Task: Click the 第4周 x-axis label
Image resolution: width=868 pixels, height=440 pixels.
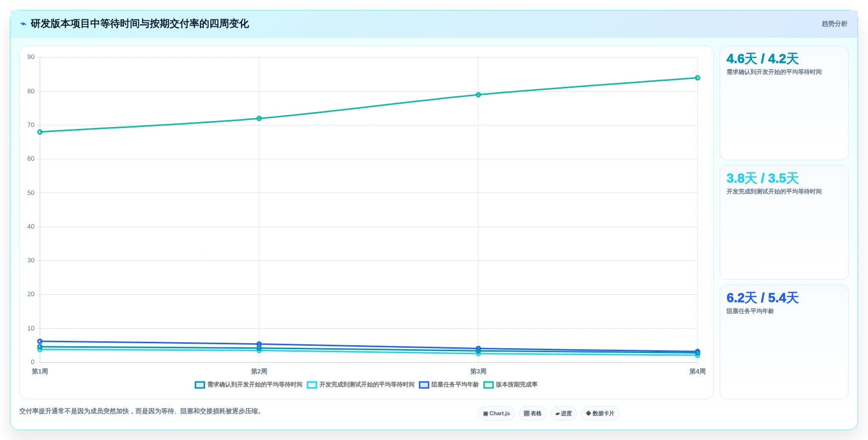Action: (697, 372)
